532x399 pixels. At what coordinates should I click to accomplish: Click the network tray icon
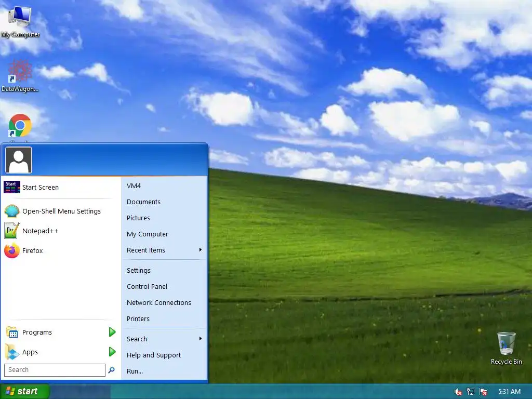(x=471, y=392)
